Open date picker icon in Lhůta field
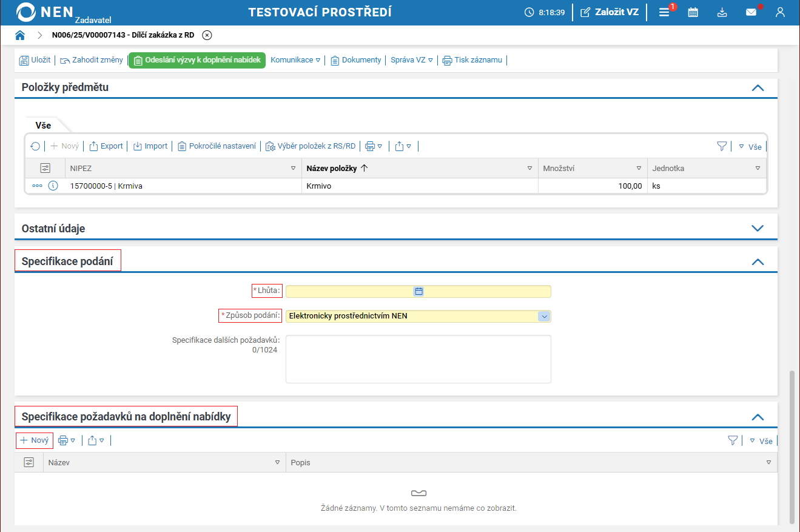The image size is (800, 532). tap(418, 291)
